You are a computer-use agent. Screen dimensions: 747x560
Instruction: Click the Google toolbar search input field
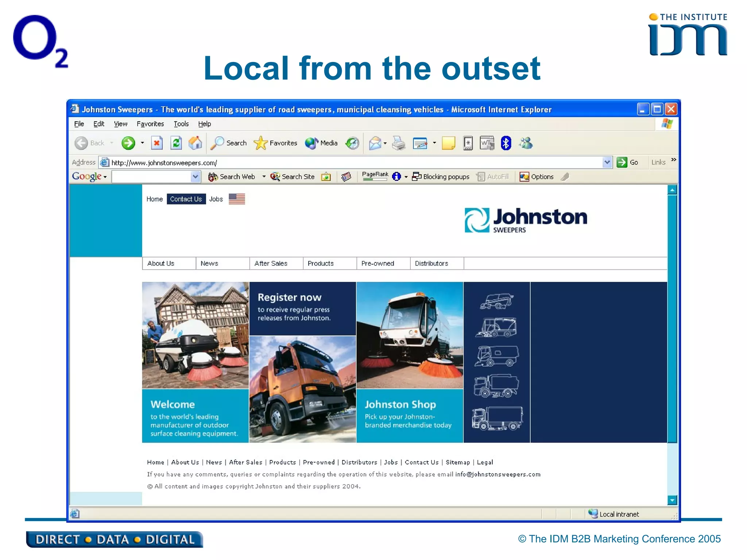point(151,177)
